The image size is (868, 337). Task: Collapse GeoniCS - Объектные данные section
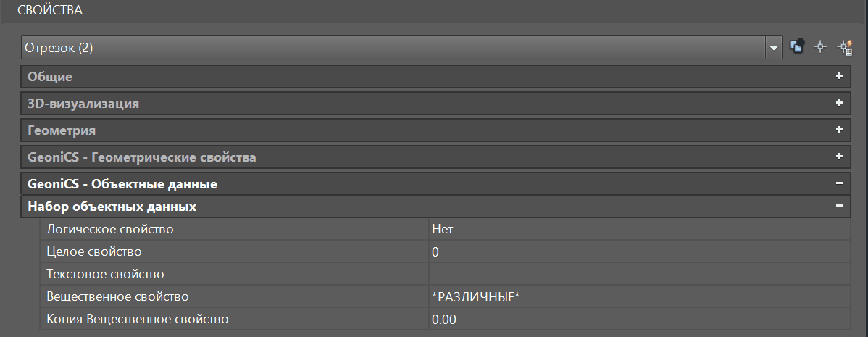coord(839,184)
